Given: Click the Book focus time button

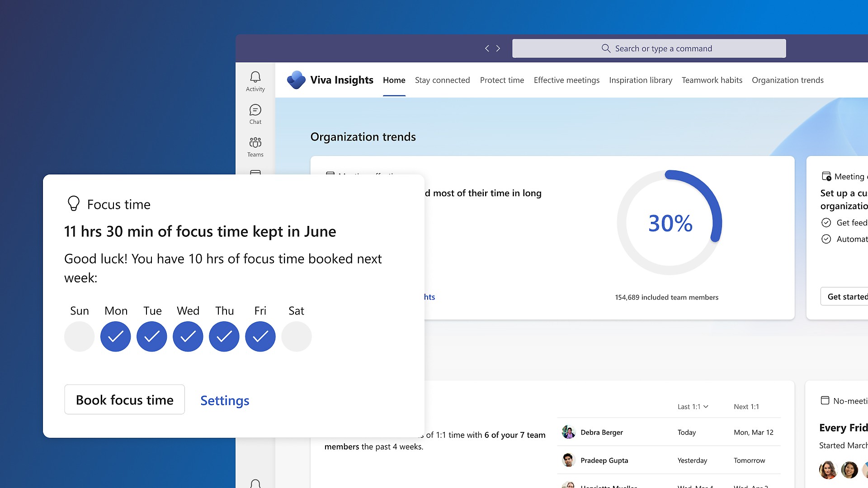Looking at the screenshot, I should point(124,399).
